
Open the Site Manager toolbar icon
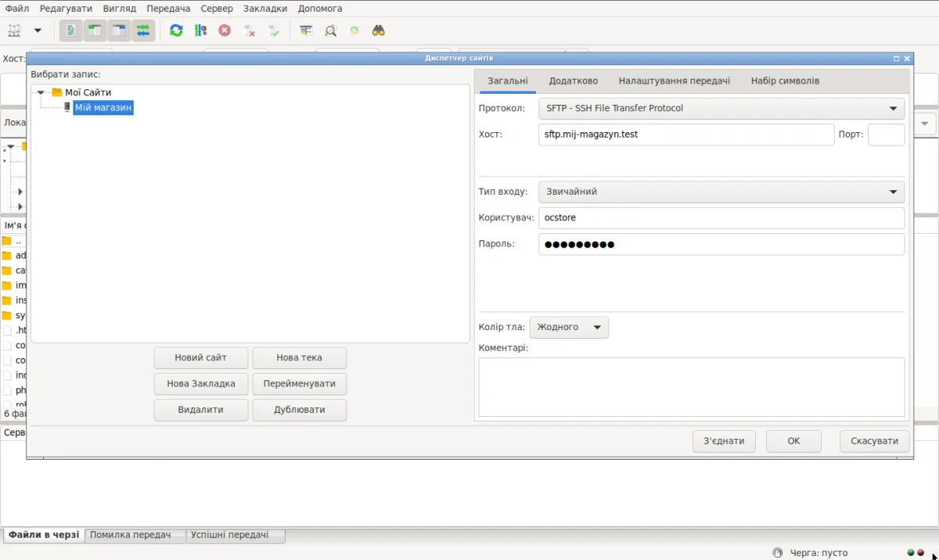[15, 31]
